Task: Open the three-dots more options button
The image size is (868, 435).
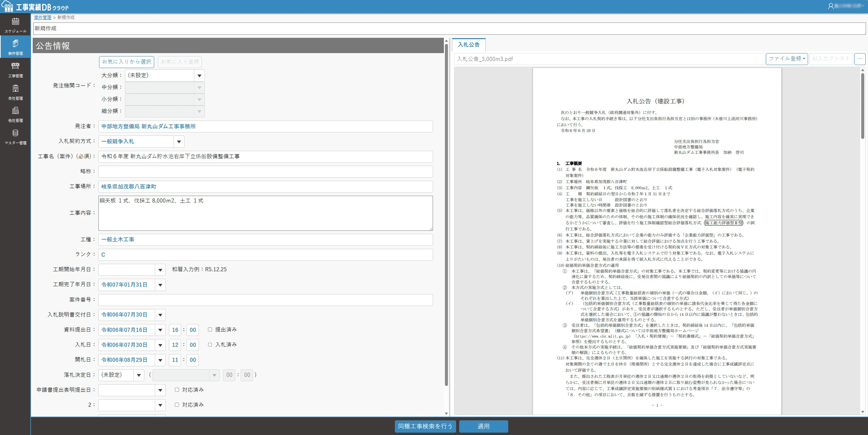Action: pos(860,59)
